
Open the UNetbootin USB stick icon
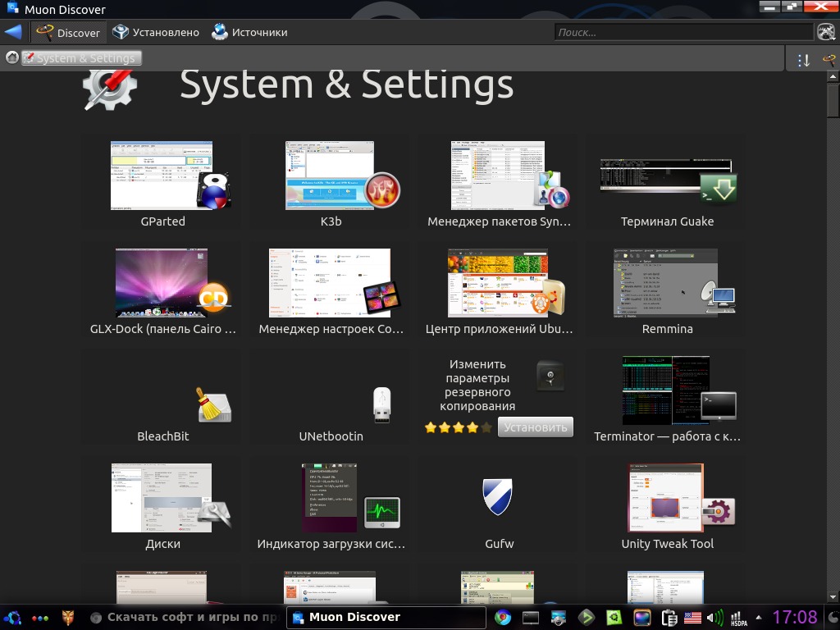tap(382, 405)
